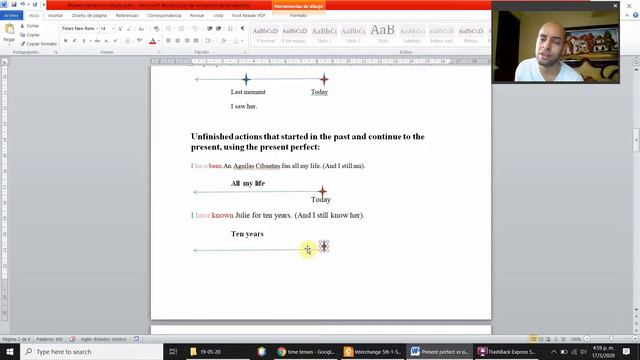Sort text with the sort icon
The height and width of the screenshot is (360, 640).
230,29
